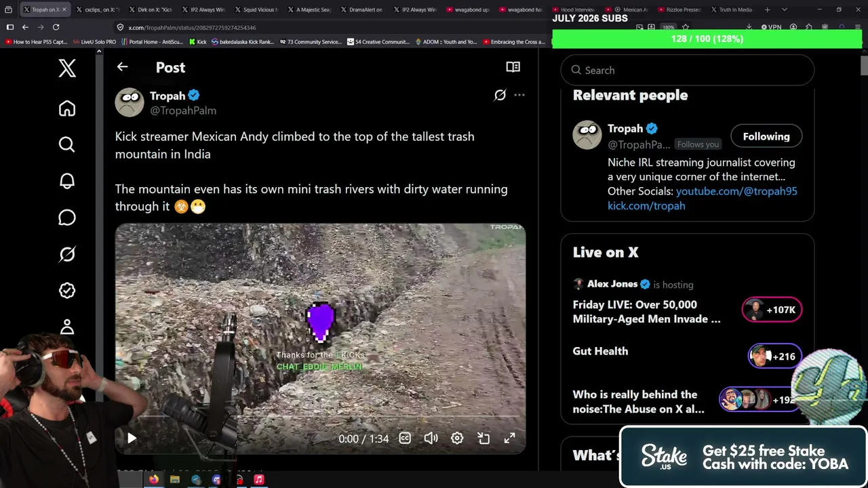The image size is (868, 488).
Task: Open a new browser tab
Action: pos(768,9)
